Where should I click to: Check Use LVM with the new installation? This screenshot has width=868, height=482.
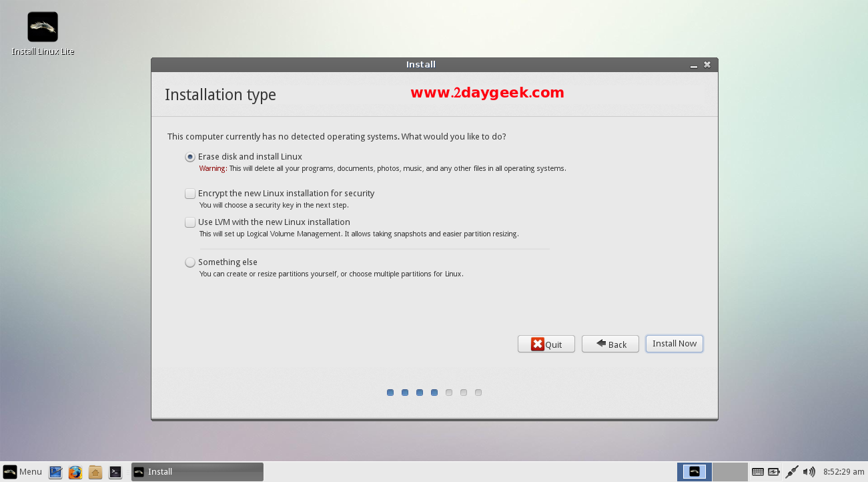190,222
